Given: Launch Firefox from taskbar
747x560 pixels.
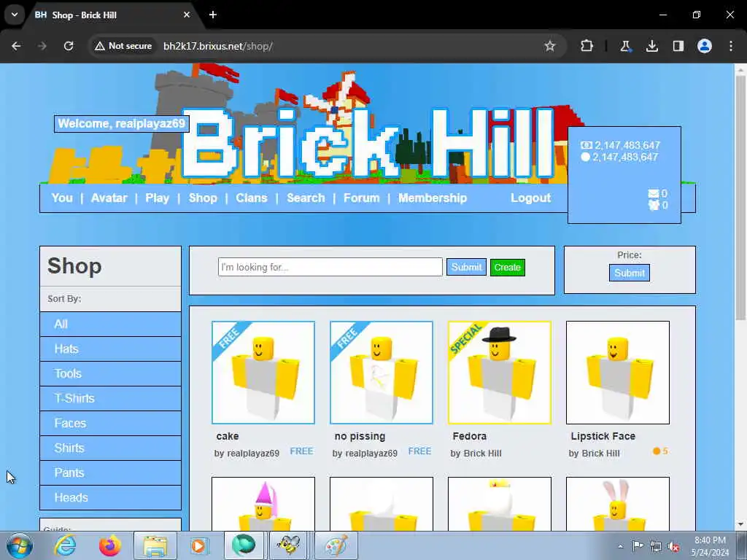Looking at the screenshot, I should [x=110, y=545].
